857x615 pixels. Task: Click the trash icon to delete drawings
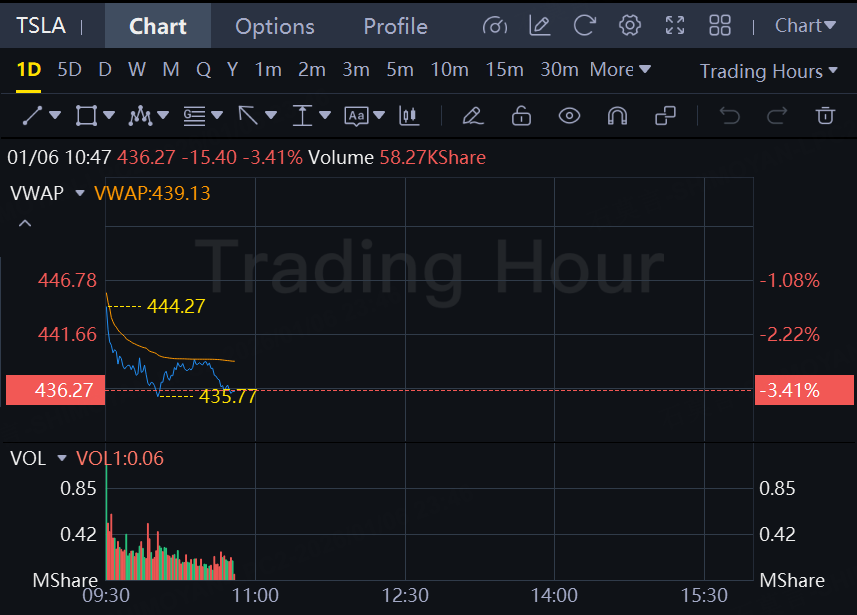coord(825,116)
